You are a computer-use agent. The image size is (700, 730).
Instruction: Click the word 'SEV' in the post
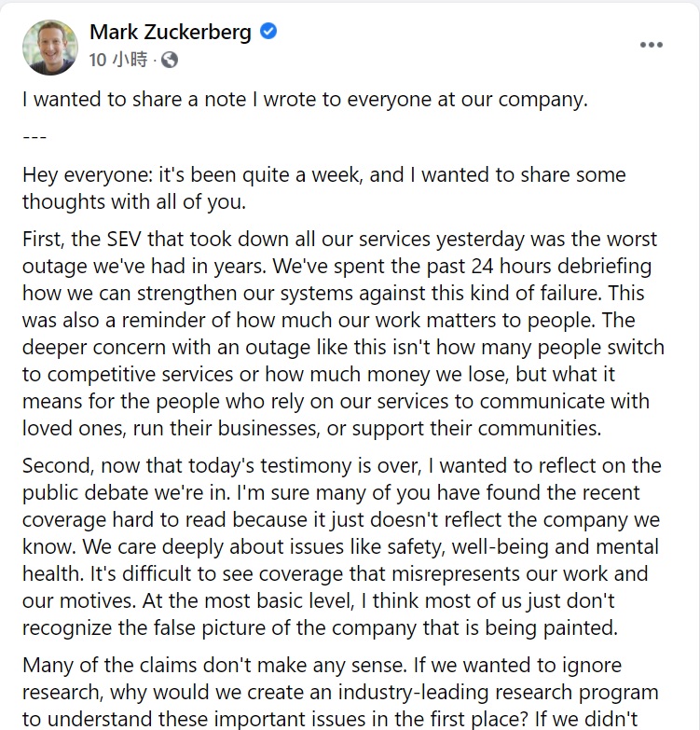(x=124, y=240)
